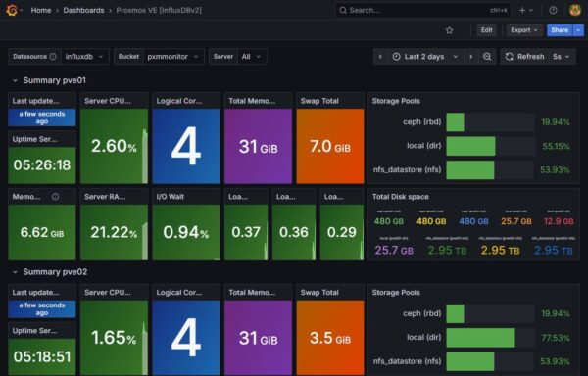Click the blue Share button

tap(560, 30)
